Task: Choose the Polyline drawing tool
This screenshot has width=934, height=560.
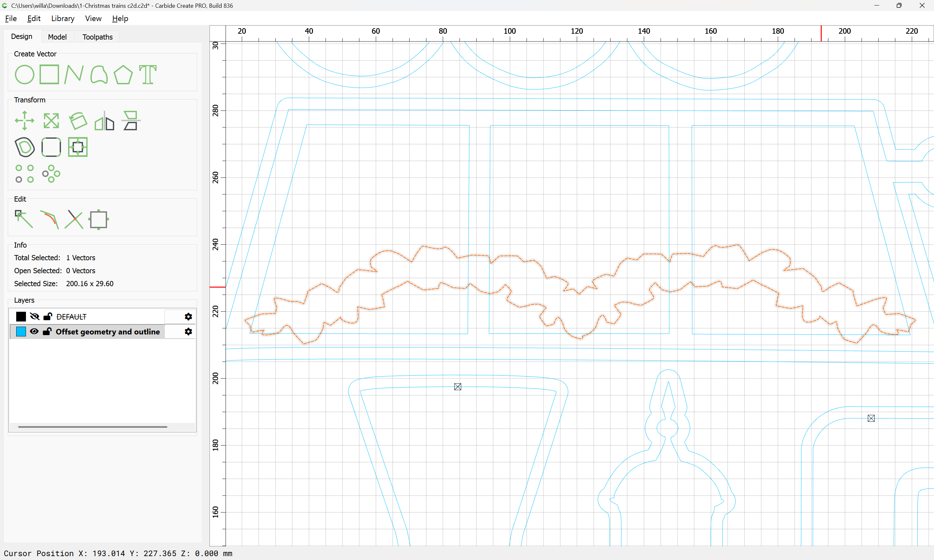Action: tap(74, 74)
